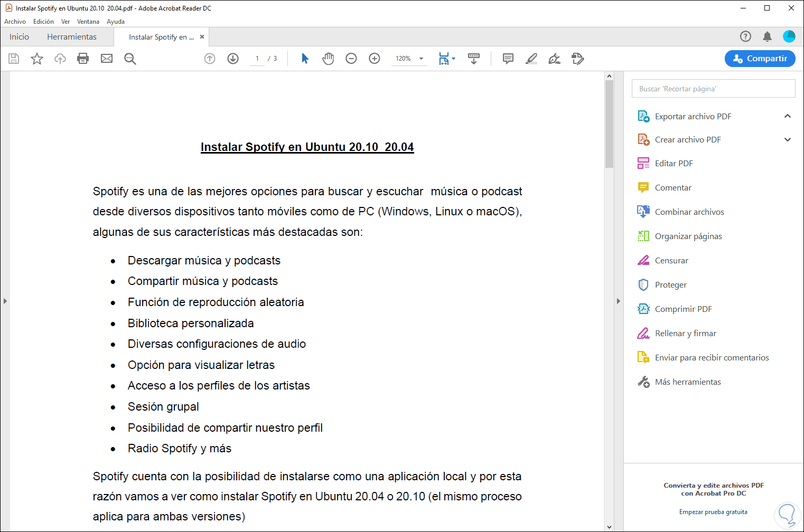804x532 pixels.
Task: Collapse the Exportar archivo PDF section
Action: pyautogui.click(x=788, y=116)
